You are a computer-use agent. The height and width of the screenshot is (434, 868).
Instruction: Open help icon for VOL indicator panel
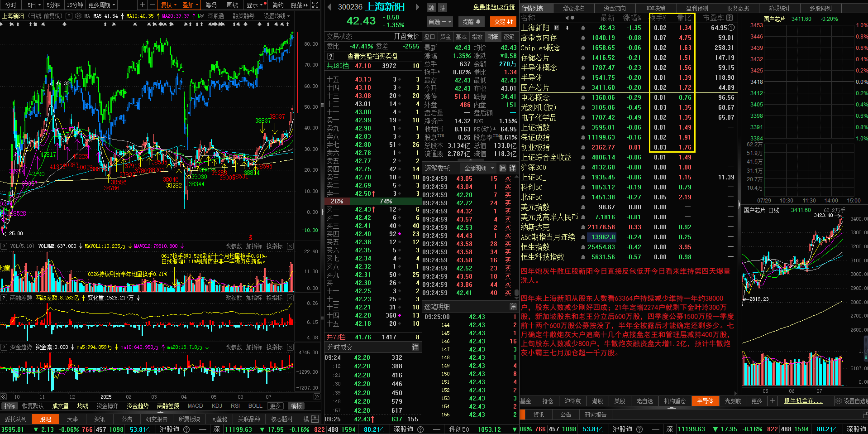pos(4,246)
